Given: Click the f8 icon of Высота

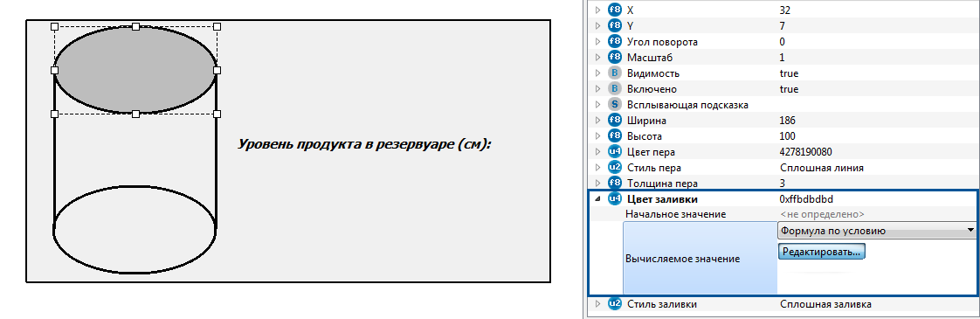Looking at the screenshot, I should pyautogui.click(x=615, y=135).
